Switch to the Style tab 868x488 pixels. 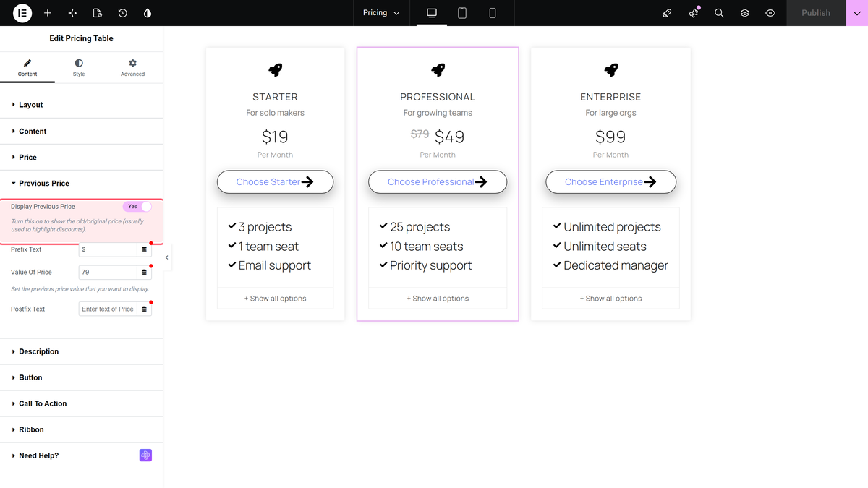[x=79, y=69]
